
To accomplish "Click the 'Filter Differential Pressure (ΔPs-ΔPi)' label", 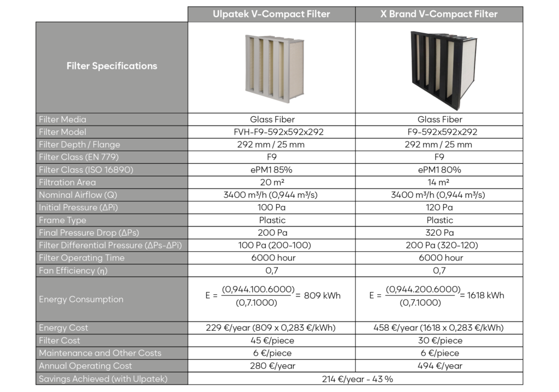I will tap(110, 245).
